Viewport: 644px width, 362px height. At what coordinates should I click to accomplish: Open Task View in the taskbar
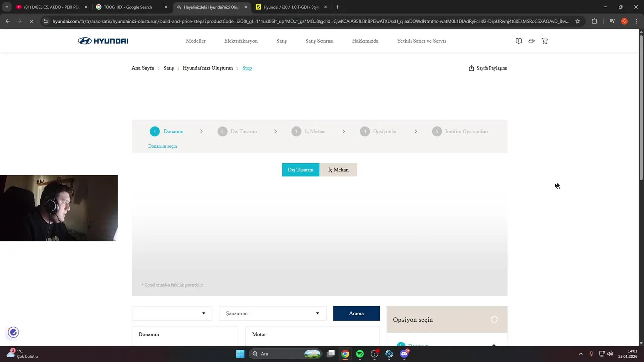click(331, 354)
